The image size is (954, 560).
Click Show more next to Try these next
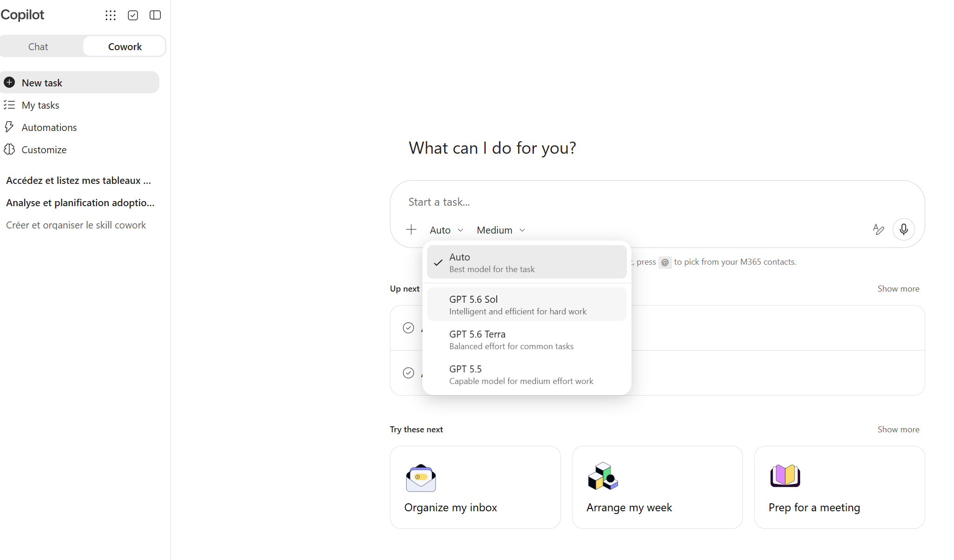(x=898, y=430)
